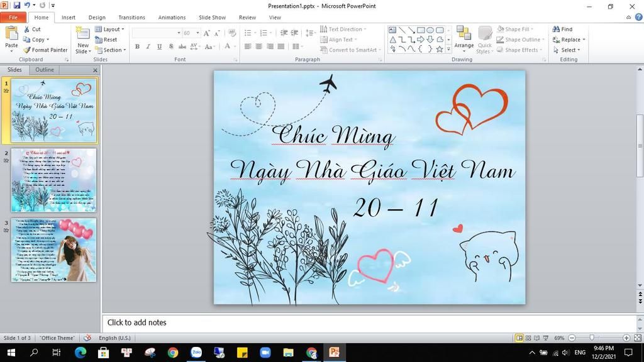
Task: Click Convert to SmartArt
Action: (x=350, y=50)
